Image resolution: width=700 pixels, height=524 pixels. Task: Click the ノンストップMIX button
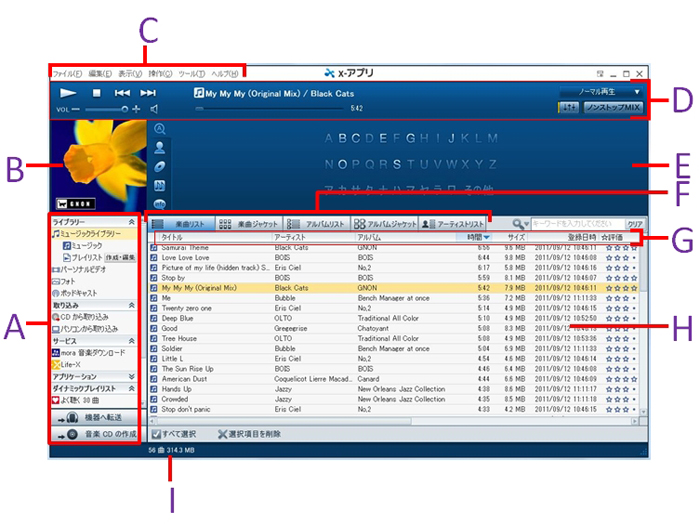coord(611,106)
